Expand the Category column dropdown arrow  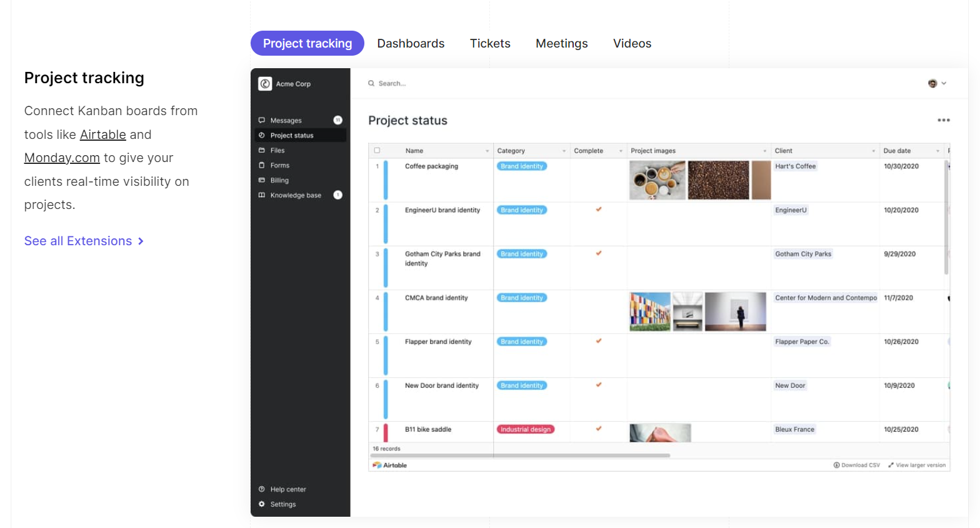point(564,151)
